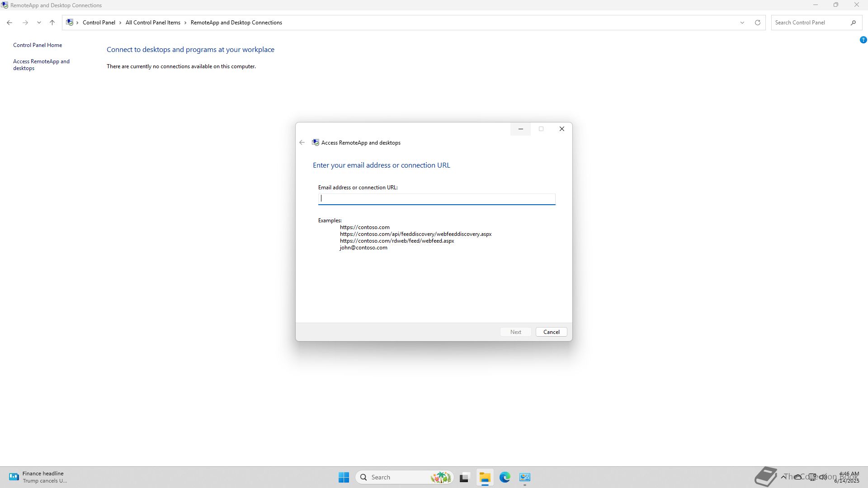This screenshot has width=868, height=488.
Task: Click the Search Control Panel box
Action: tap(809, 23)
